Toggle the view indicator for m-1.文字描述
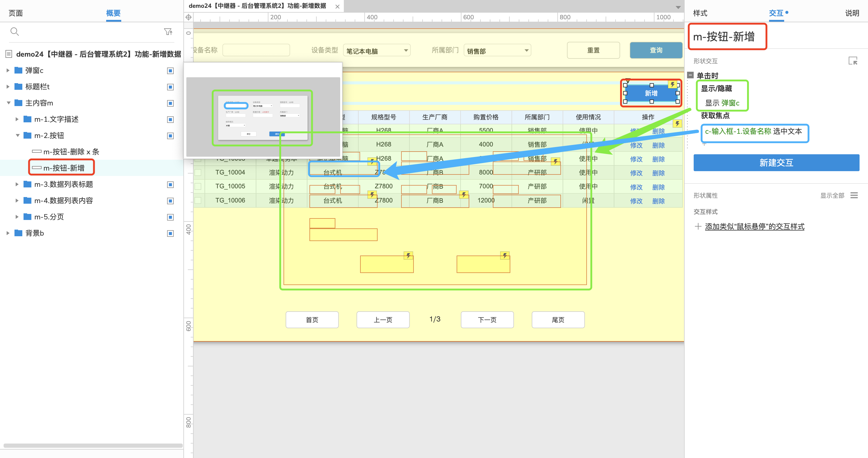This screenshot has width=868, height=458. [x=170, y=119]
